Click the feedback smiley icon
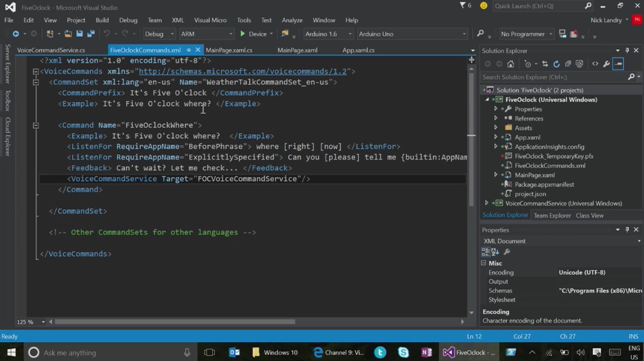This screenshot has width=644, height=361. click(484, 6)
